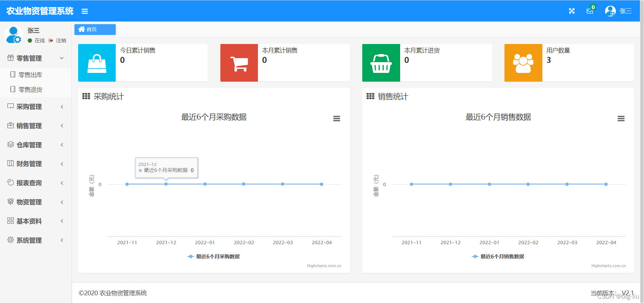
Task: Expand the 财务管理 menu chevron
Action: 62,164
